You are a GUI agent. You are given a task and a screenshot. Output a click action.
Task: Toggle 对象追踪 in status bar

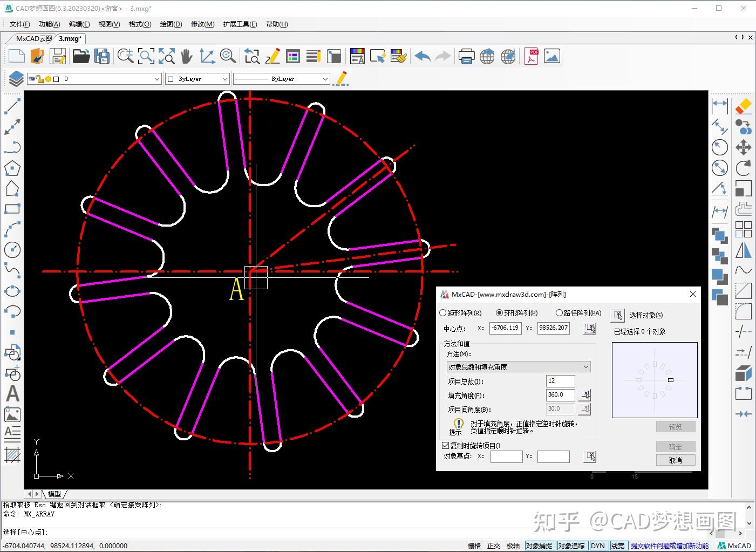pos(571,546)
